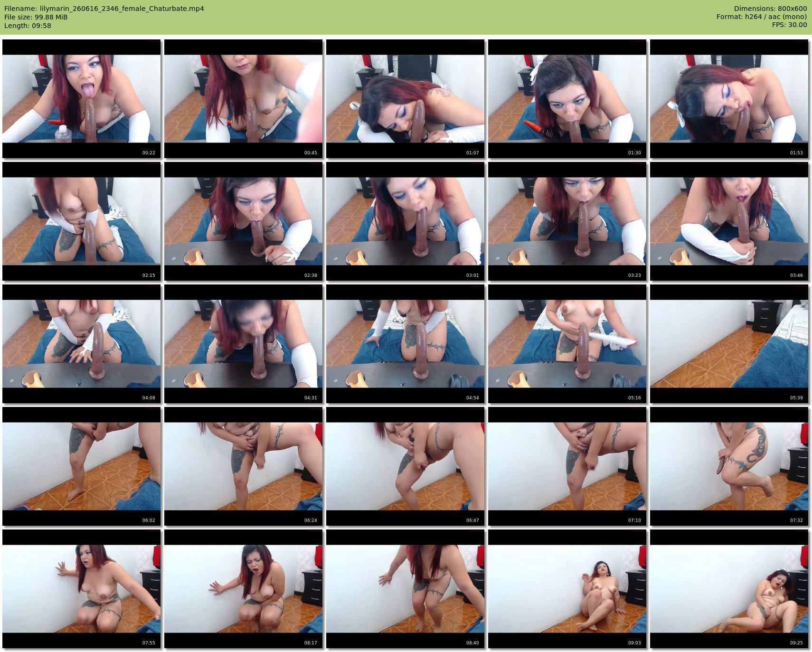Open the thumbnail labeled 04:54
The height and width of the screenshot is (652, 812).
tap(405, 344)
